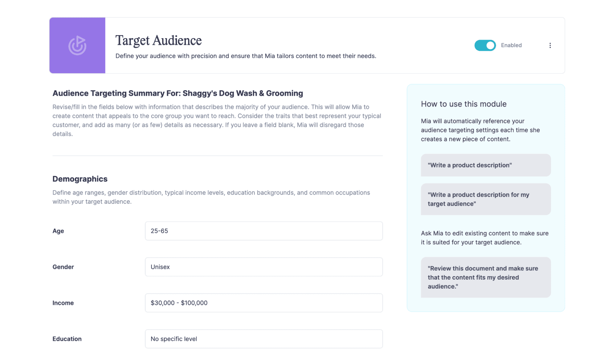The width and height of the screenshot is (616, 364).
Task: Select the Income range input field
Action: (x=264, y=303)
